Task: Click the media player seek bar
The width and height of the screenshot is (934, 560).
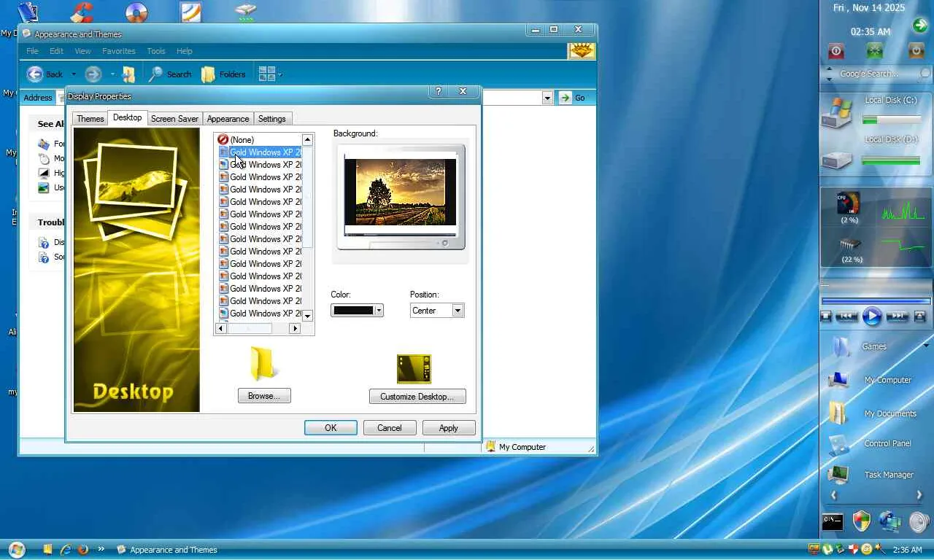Action: click(876, 300)
